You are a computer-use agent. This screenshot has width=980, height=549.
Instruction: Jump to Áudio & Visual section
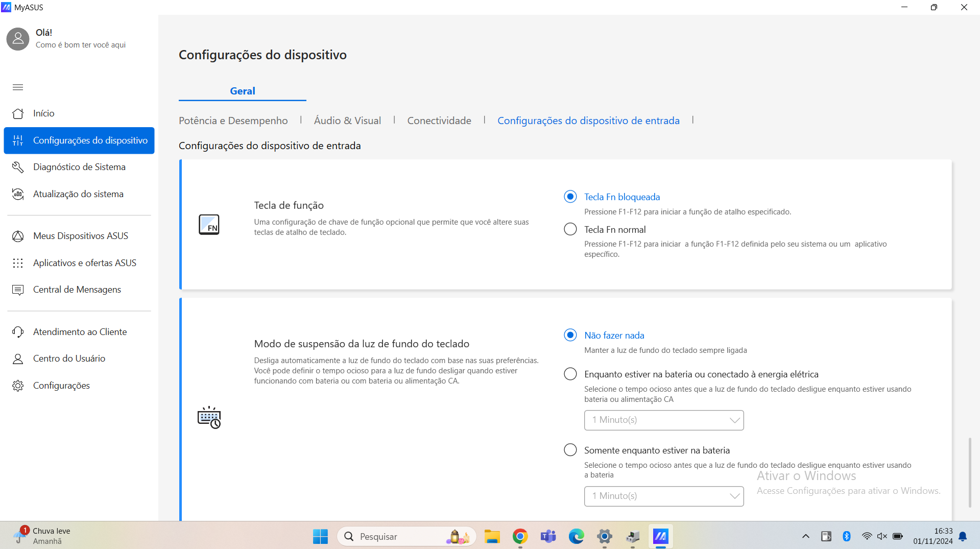pos(348,121)
